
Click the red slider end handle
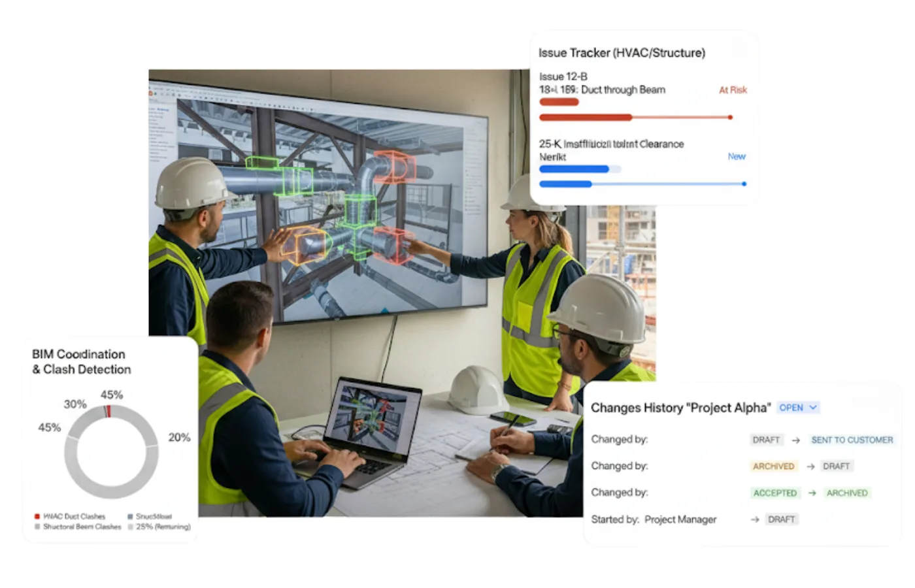pos(730,118)
